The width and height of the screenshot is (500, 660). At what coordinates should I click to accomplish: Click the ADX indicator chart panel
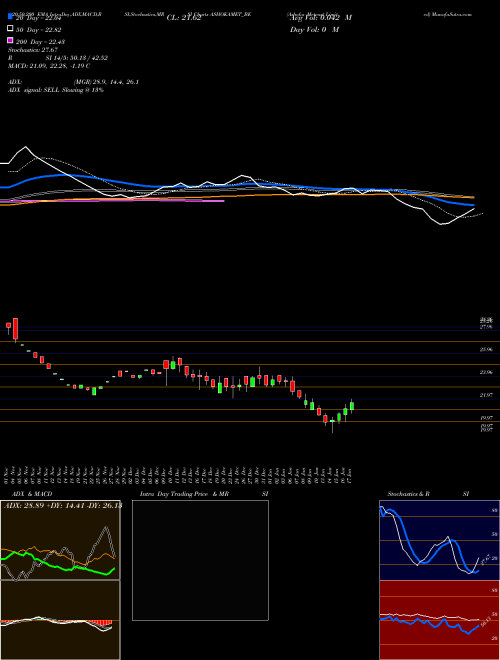[x=60, y=540]
